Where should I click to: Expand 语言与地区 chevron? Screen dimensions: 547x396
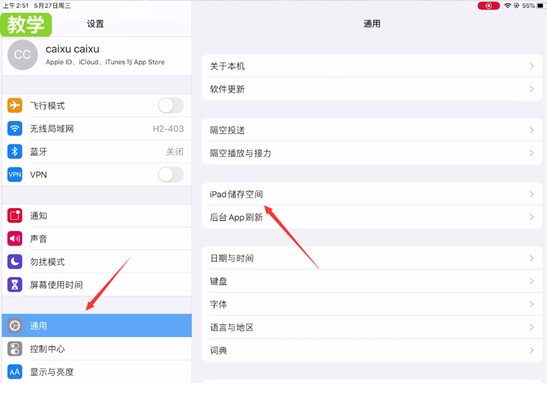coord(532,327)
